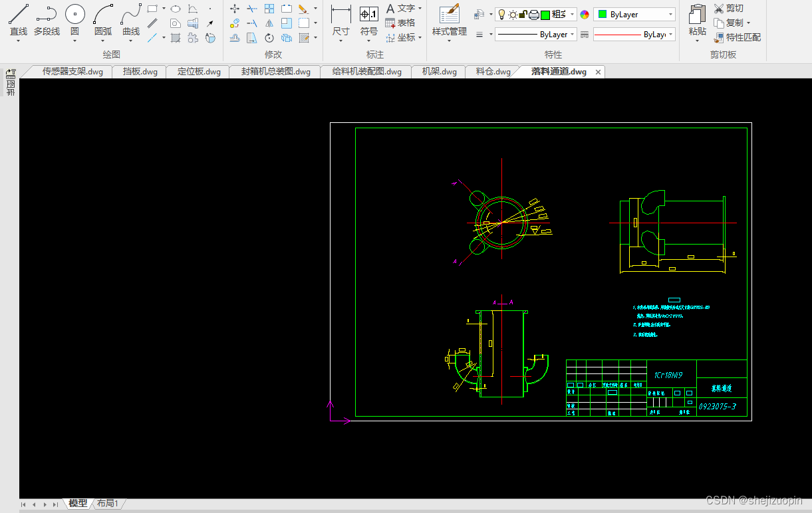The width and height of the screenshot is (812, 513).
Task: Click the green ByLayer color square
Action: (603, 14)
